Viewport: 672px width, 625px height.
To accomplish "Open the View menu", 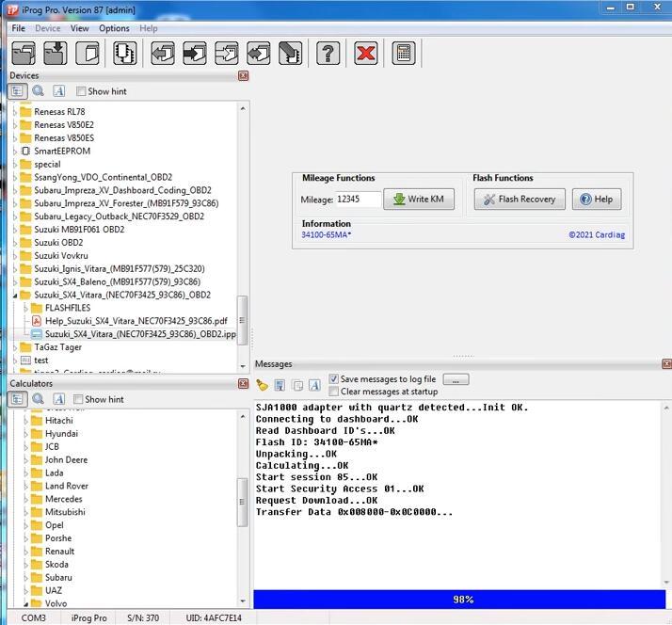I will tap(79, 28).
